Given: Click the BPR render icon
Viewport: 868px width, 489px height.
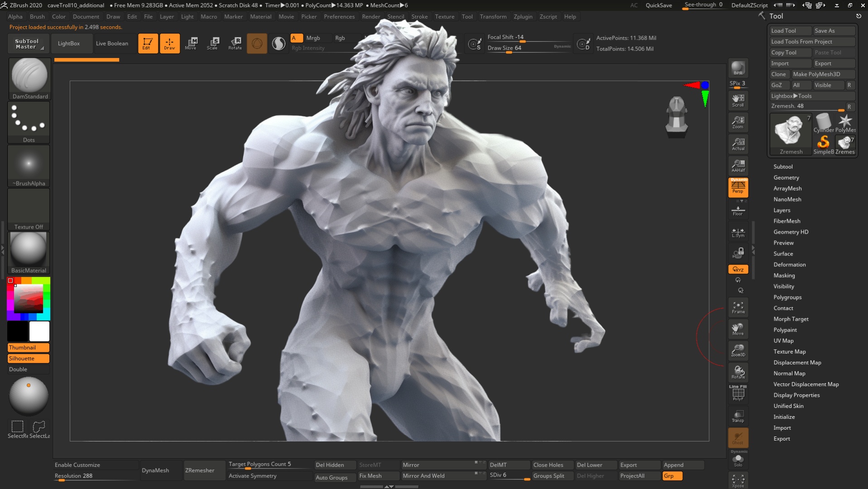Looking at the screenshot, I should pos(738,68).
